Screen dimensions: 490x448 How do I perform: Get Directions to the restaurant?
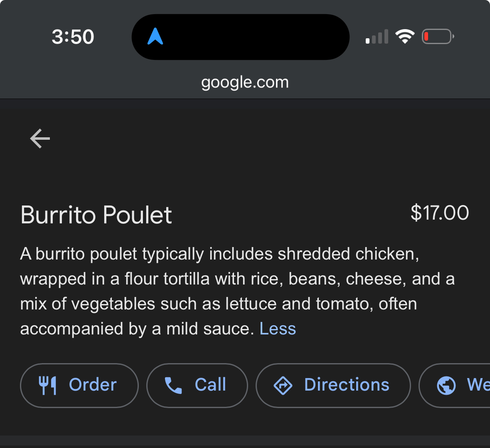click(x=333, y=385)
